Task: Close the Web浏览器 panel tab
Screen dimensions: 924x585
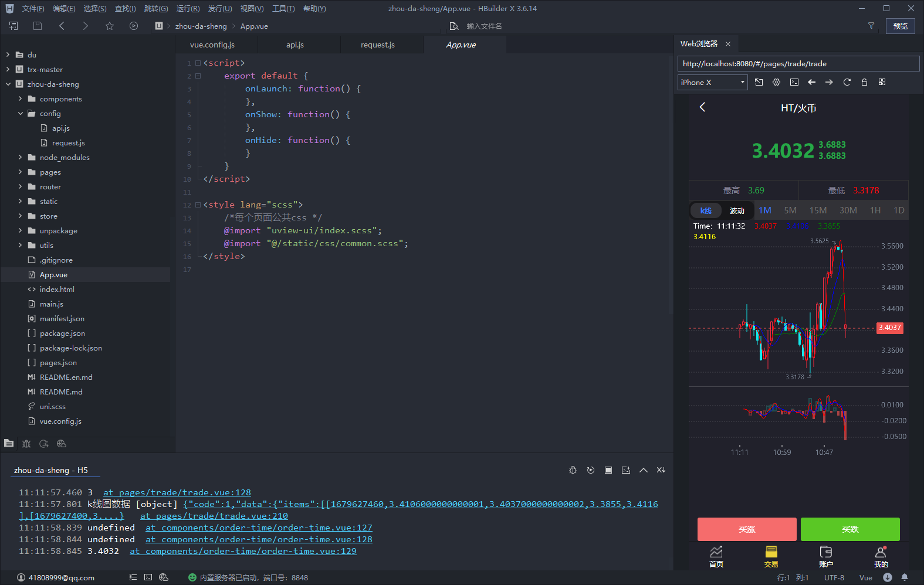Action: pos(728,44)
